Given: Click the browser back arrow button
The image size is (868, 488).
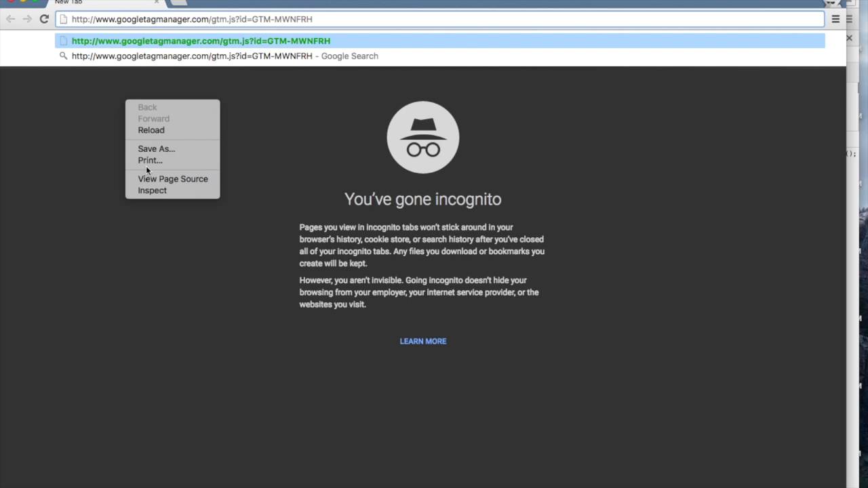Looking at the screenshot, I should coord(10,19).
